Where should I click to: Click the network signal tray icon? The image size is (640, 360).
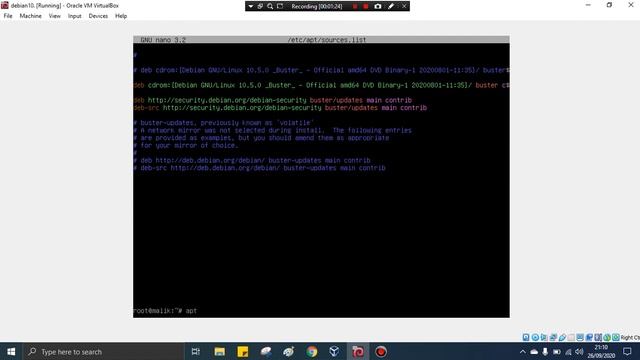pos(568,351)
